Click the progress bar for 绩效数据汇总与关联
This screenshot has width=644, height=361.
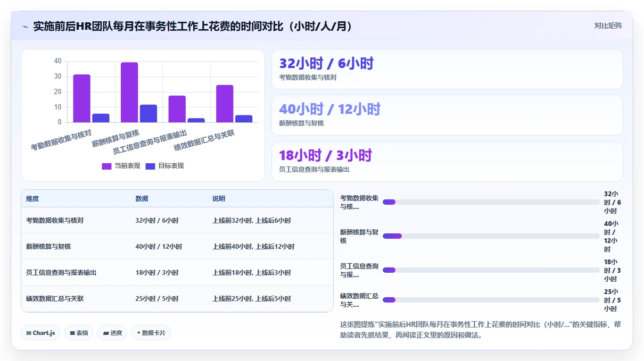click(x=491, y=300)
